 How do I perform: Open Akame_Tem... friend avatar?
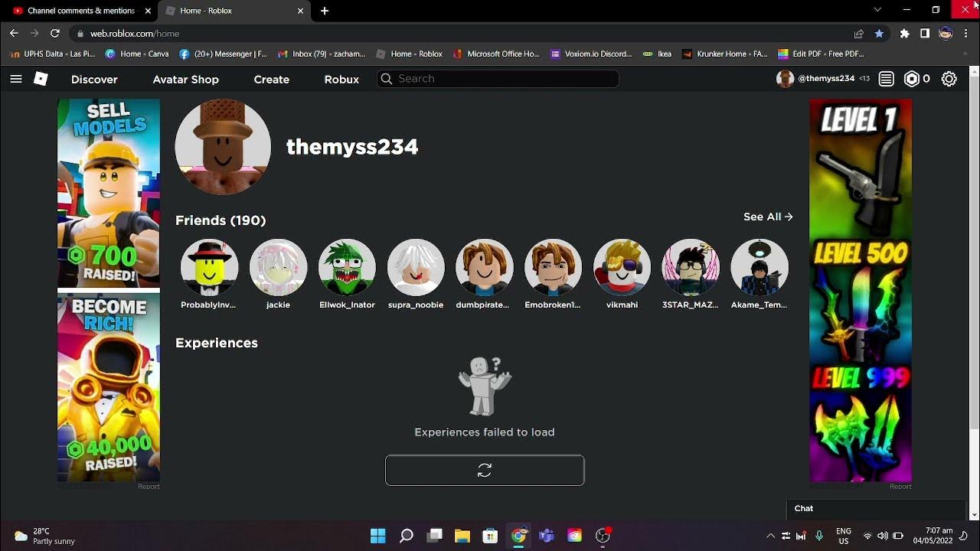point(759,267)
